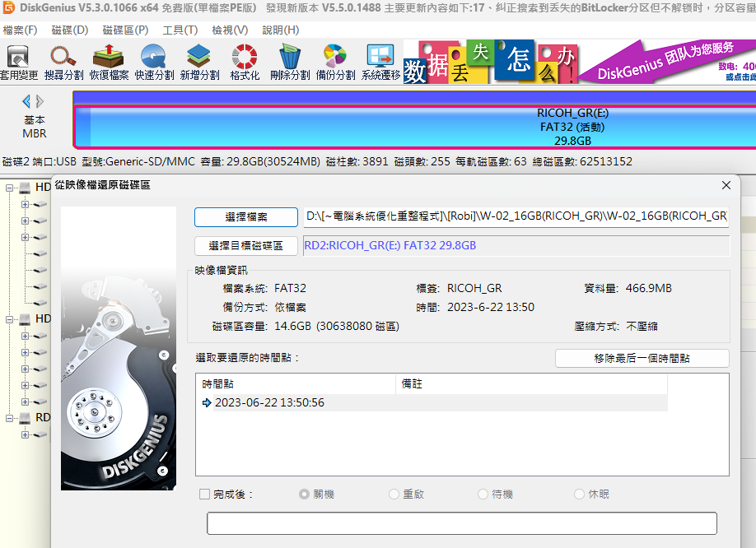Open the 檢視(V) menu
Viewport: 756px width, 548px height.
(230, 30)
